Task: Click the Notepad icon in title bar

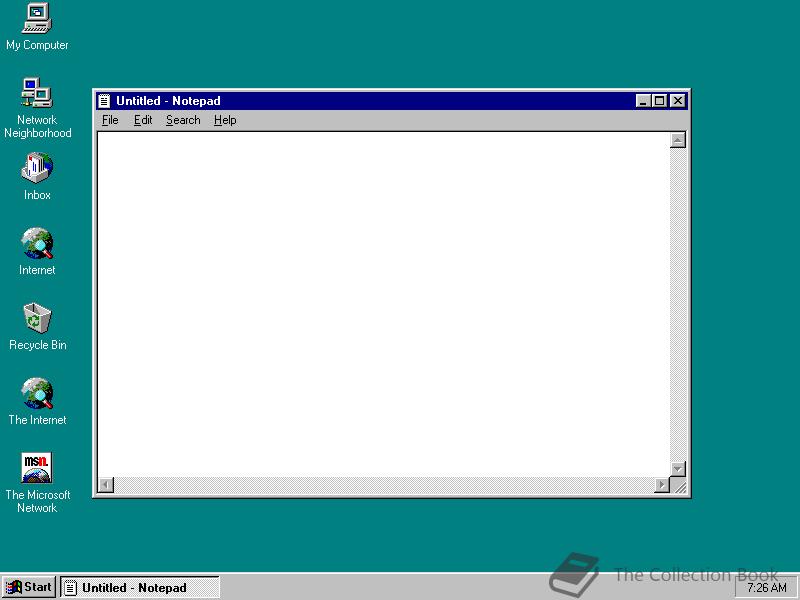Action: click(105, 101)
